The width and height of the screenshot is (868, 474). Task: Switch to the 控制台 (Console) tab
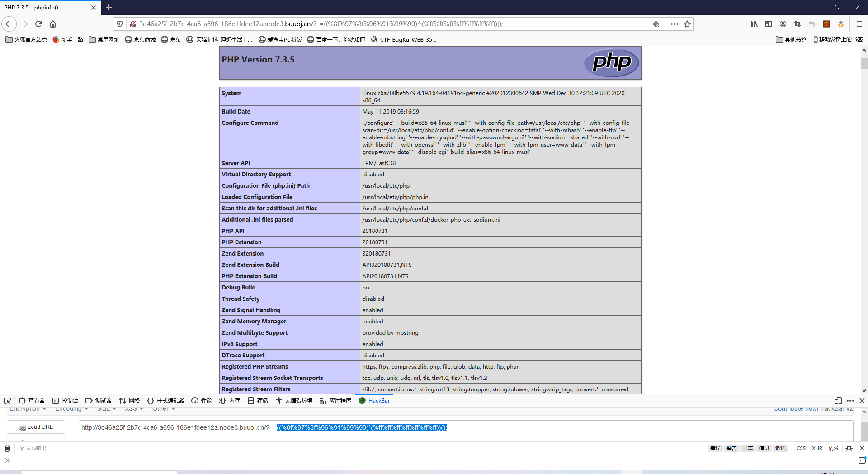(65, 400)
